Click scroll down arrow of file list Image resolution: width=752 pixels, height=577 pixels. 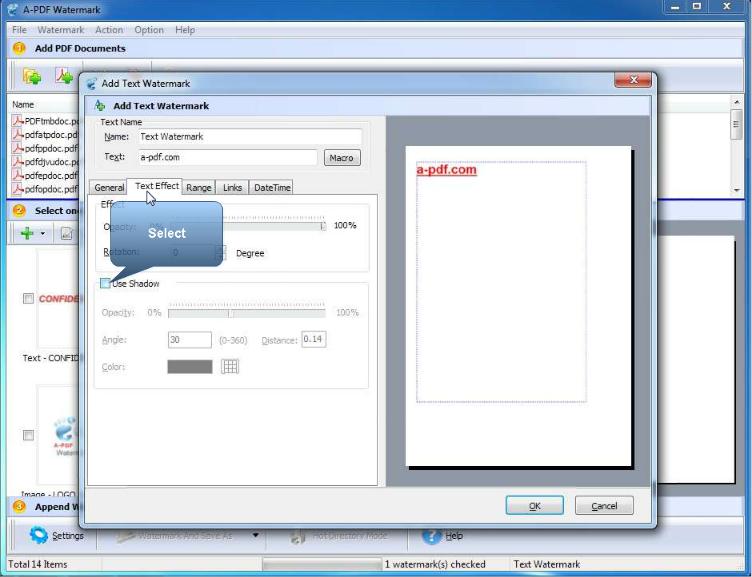(x=736, y=190)
